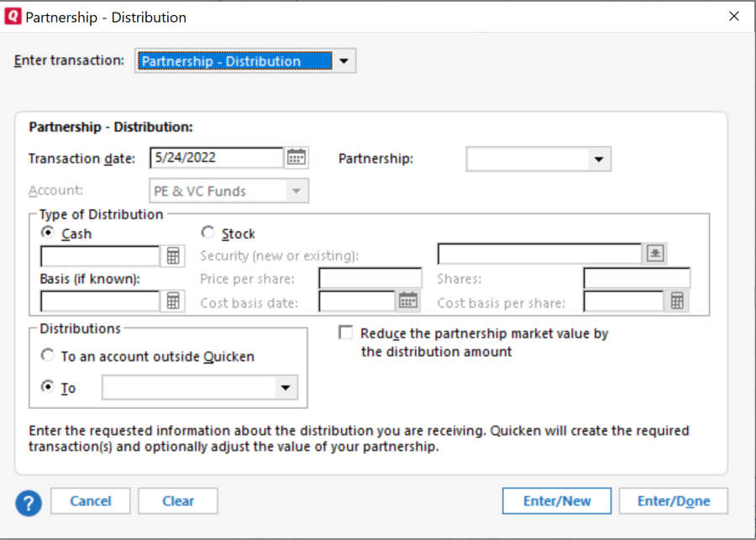Expand the Enter transaction dropdown
756x540 pixels.
point(344,61)
